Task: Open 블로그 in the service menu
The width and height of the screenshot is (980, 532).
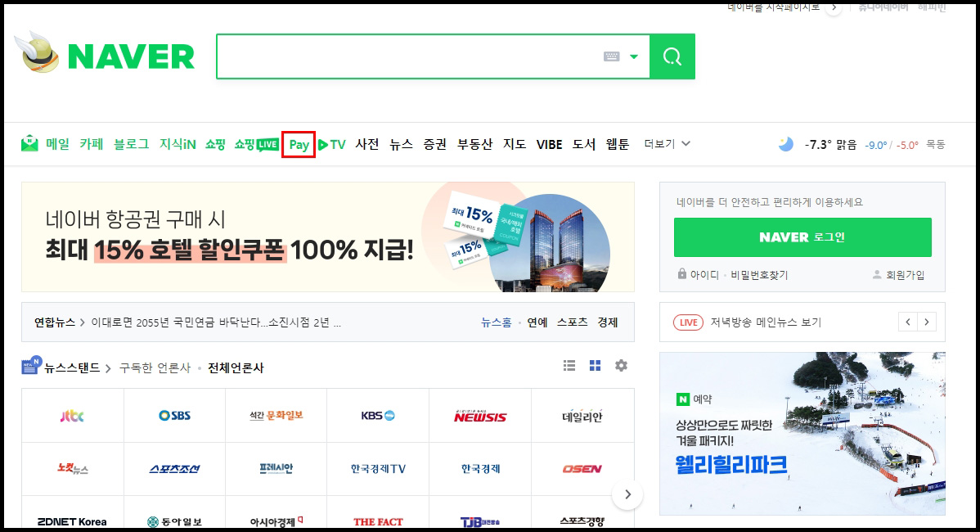Action: (x=131, y=144)
